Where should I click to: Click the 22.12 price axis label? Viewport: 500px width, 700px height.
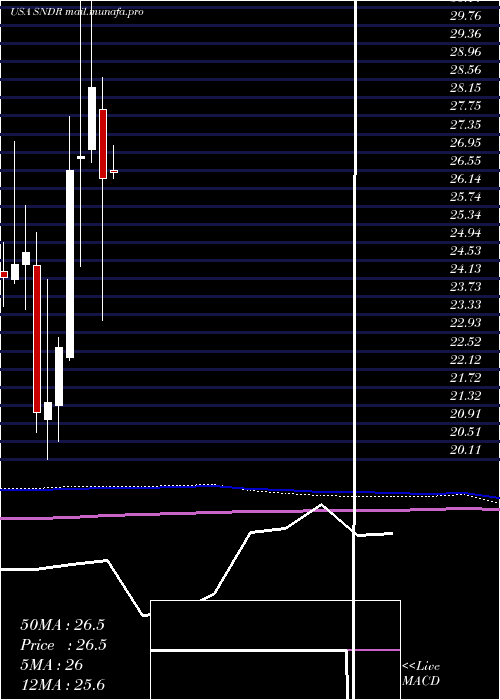pos(466,360)
